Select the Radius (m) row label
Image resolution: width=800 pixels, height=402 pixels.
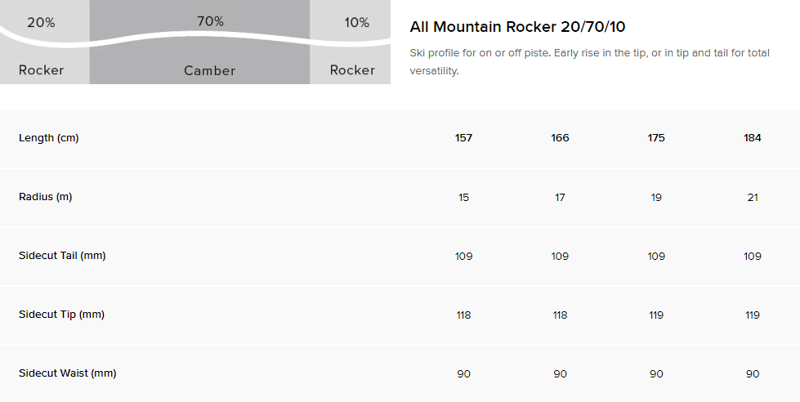(45, 196)
